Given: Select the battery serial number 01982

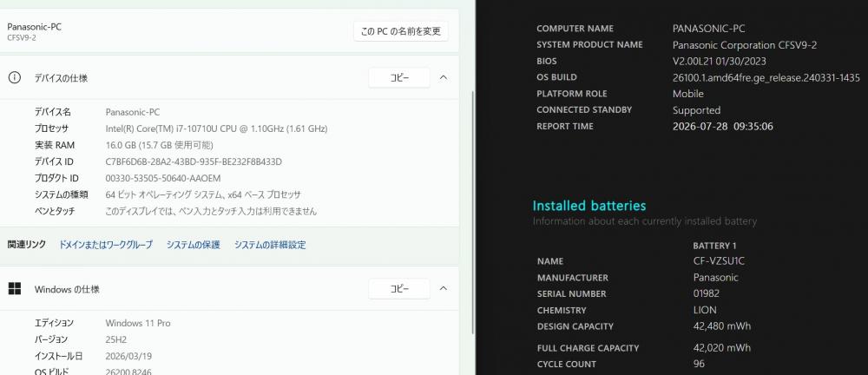Looking at the screenshot, I should pyautogui.click(x=707, y=293).
